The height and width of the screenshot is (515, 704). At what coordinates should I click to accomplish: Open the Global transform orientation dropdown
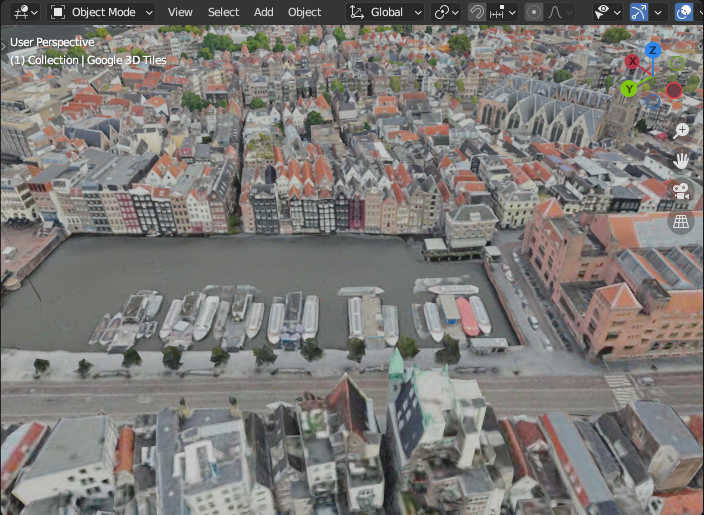click(385, 12)
